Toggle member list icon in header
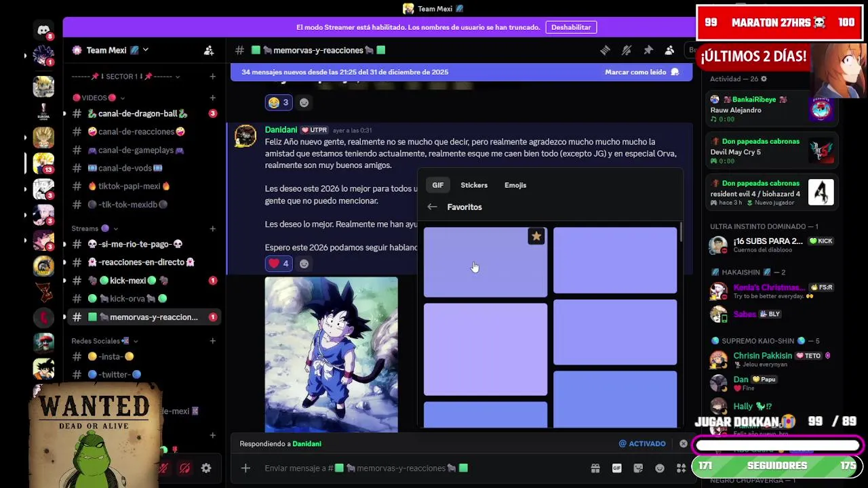 669,50
